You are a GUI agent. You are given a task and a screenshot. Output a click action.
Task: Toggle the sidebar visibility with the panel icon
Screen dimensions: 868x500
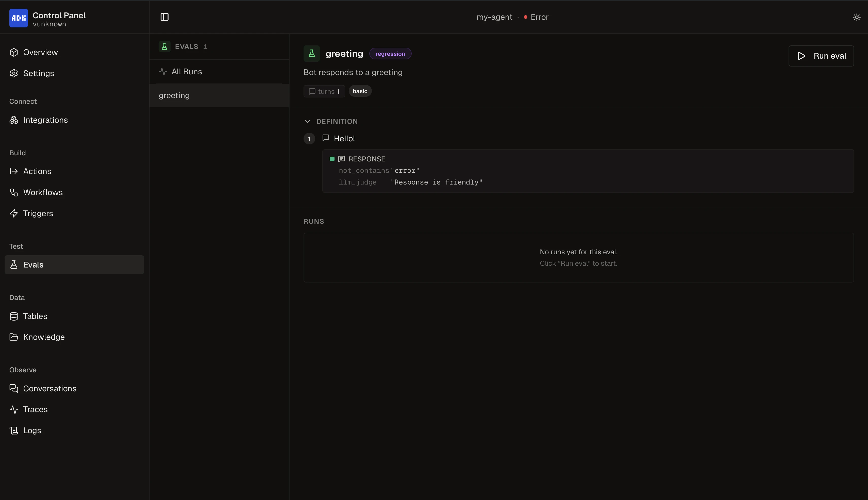[164, 16]
